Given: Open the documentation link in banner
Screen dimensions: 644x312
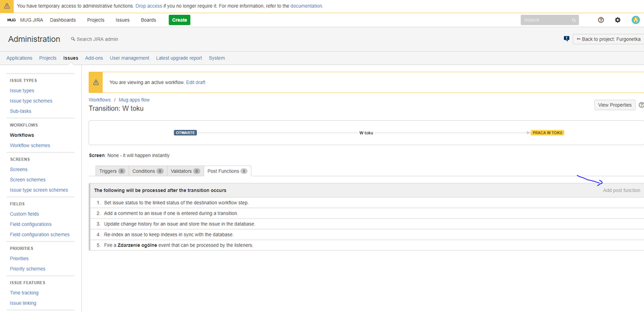Looking at the screenshot, I should pos(306,6).
